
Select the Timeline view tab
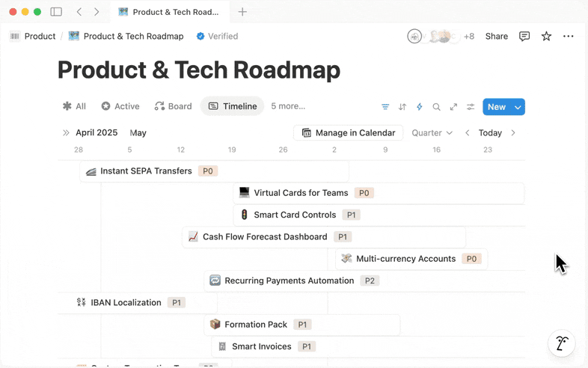[233, 106]
